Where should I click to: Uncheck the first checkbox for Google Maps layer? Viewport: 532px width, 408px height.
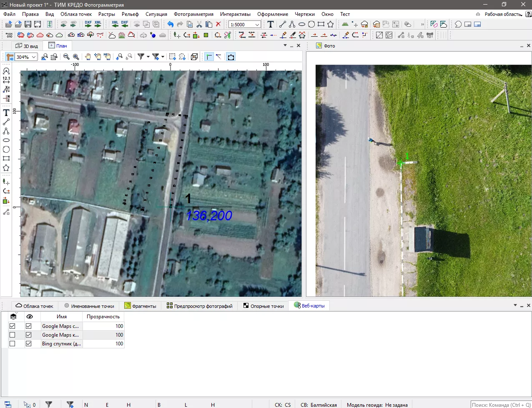[12, 326]
